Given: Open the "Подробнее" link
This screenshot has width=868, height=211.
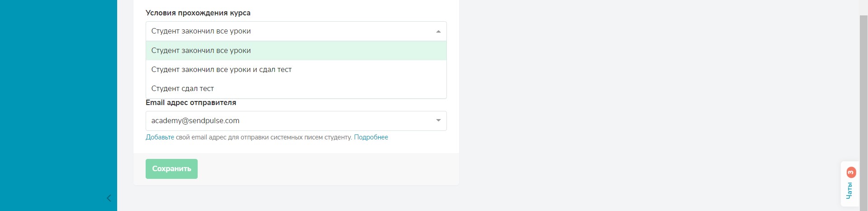Looking at the screenshot, I should click(371, 137).
